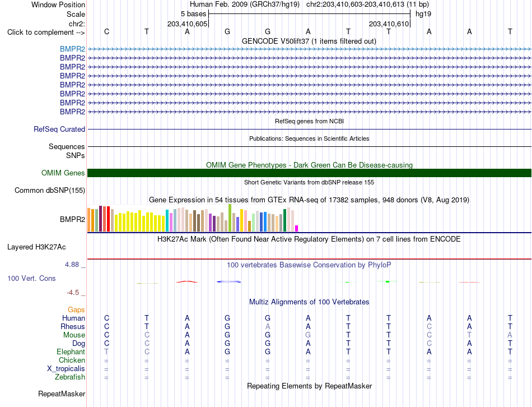
Task: Click the Sequences label in Publications track
Action: [x=67, y=146]
